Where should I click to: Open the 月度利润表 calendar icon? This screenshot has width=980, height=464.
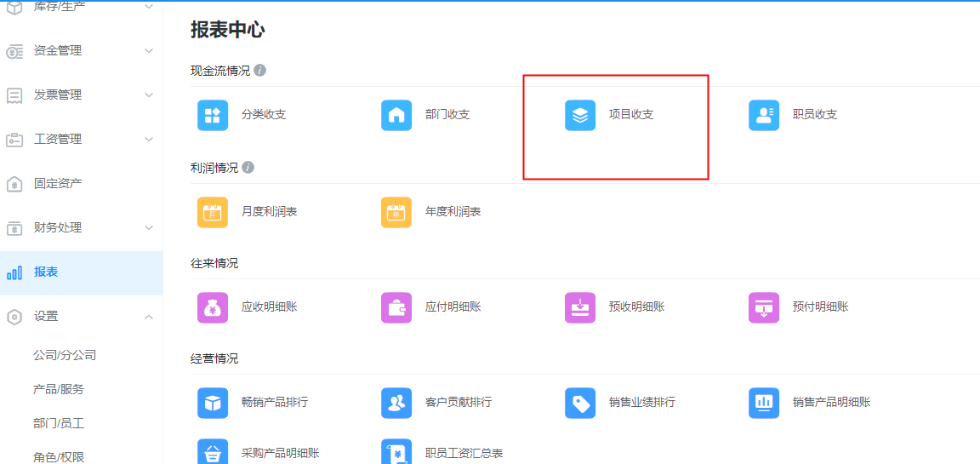click(213, 212)
